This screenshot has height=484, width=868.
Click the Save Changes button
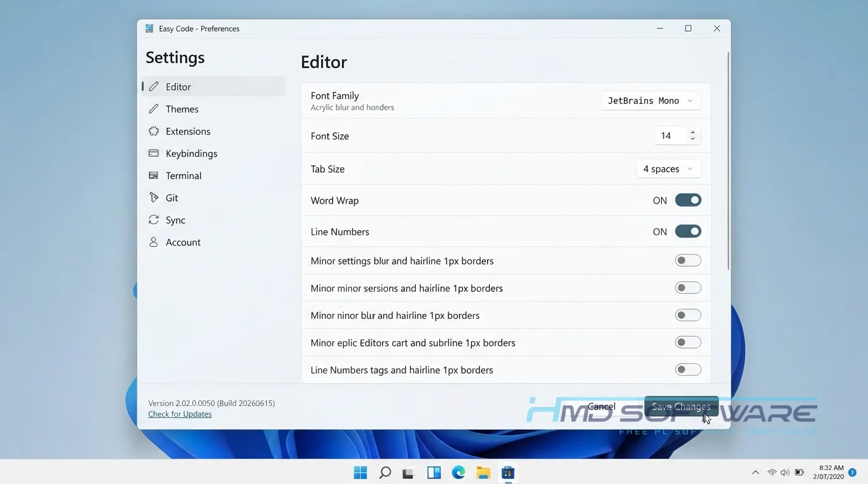tap(681, 406)
